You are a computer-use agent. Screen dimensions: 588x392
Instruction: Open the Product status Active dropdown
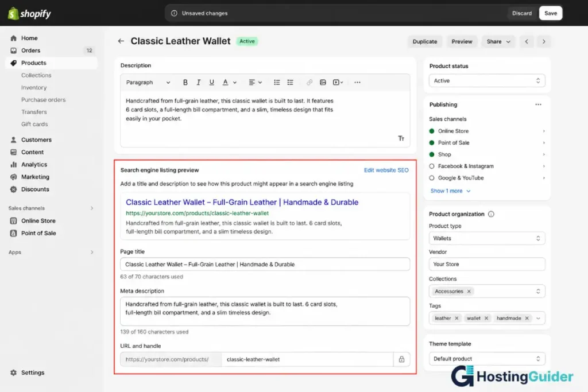tap(487, 80)
